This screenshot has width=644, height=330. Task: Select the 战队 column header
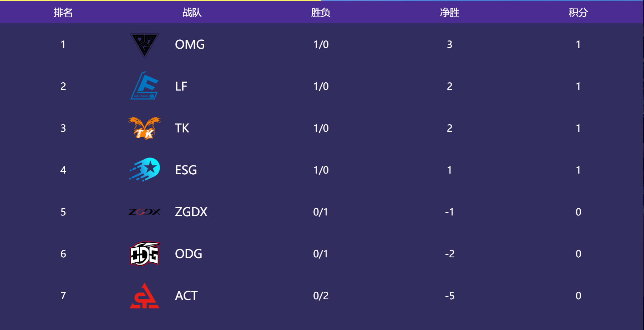(192, 13)
